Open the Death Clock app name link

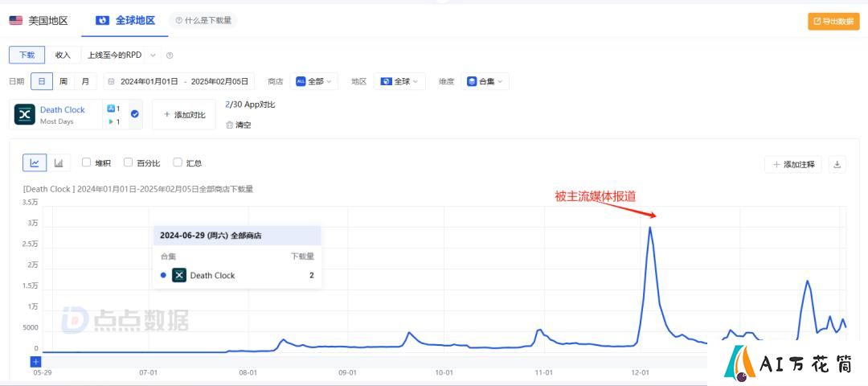pos(63,109)
